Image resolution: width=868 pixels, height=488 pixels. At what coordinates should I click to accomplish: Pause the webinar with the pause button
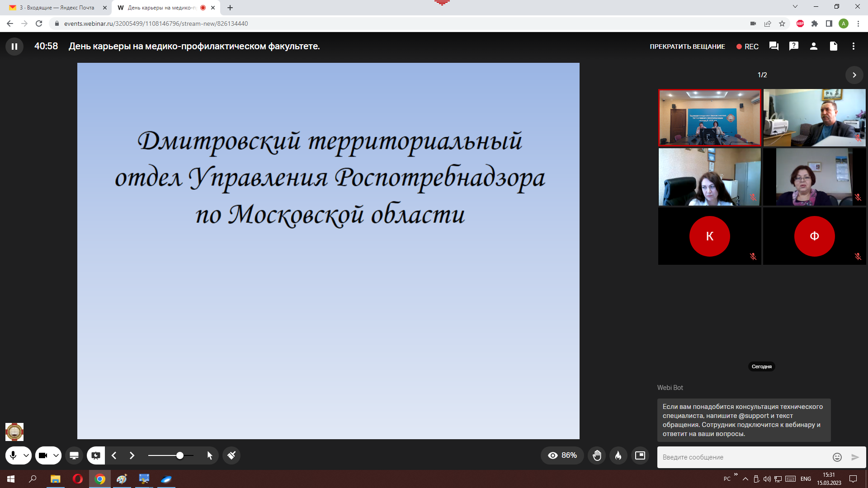(14, 46)
